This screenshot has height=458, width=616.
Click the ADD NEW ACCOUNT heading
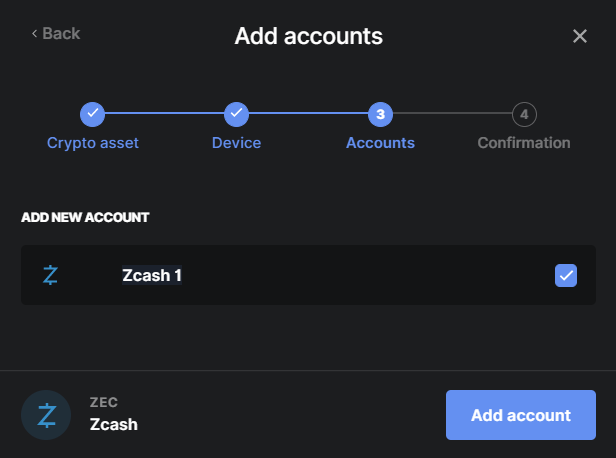click(85, 217)
